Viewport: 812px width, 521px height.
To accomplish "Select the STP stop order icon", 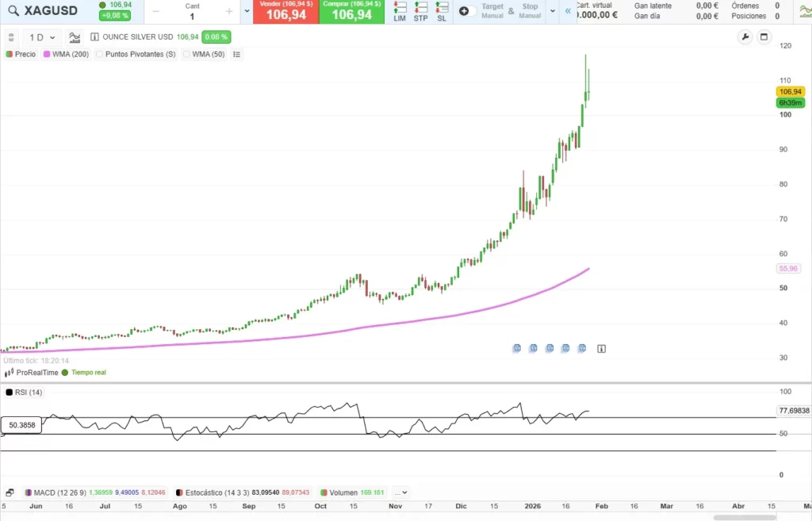I will click(420, 12).
